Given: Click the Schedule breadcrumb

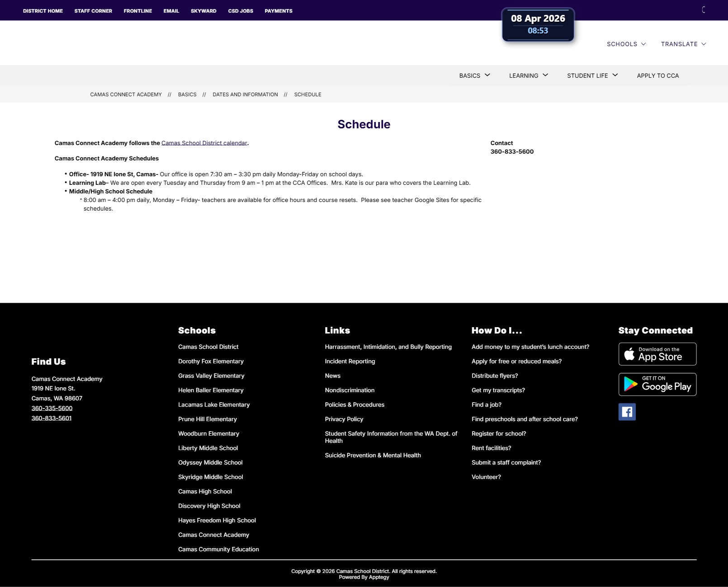Looking at the screenshot, I should (x=307, y=94).
